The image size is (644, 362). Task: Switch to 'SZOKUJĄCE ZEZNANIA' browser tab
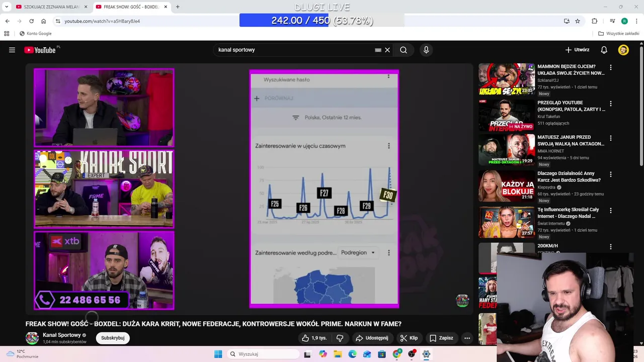coord(52,7)
